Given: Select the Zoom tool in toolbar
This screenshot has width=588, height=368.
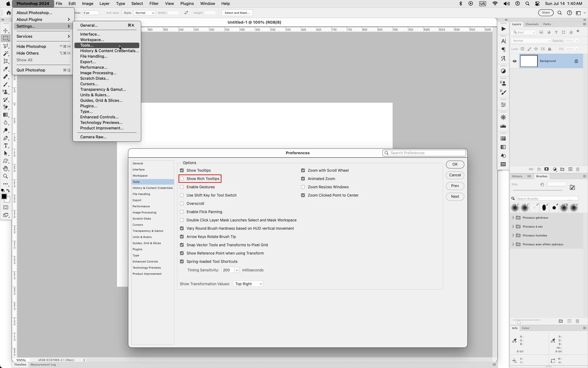Looking at the screenshot, I should 6,176.
